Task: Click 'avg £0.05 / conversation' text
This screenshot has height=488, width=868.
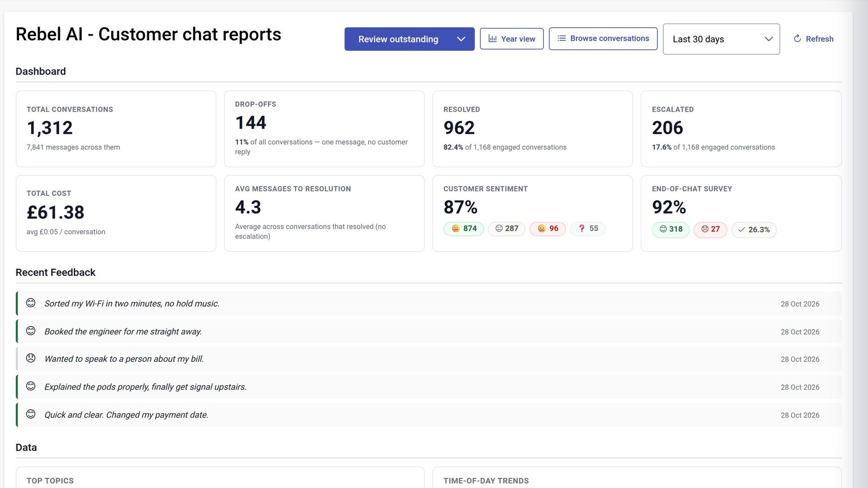Action: [x=66, y=232]
